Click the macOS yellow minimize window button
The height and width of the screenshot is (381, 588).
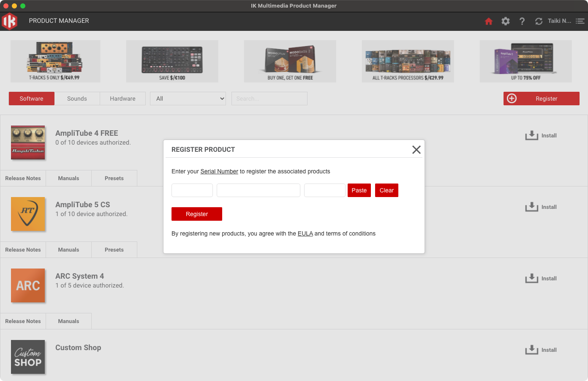click(x=14, y=6)
